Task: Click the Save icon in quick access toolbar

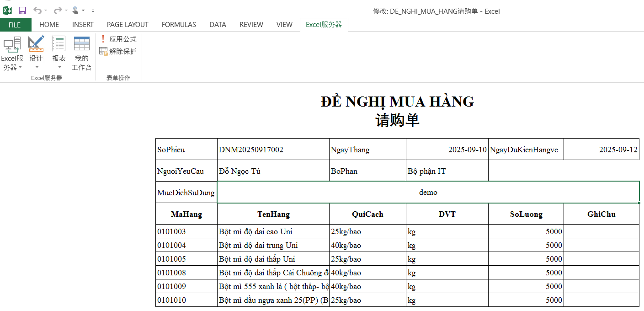Action: pyautogui.click(x=22, y=11)
